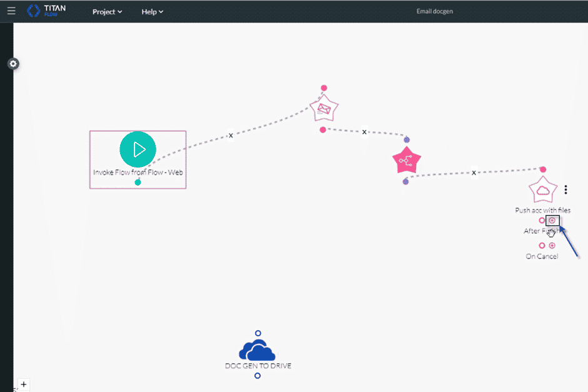The image size is (588, 392).
Task: Select the Push acc with files cloud node
Action: click(x=542, y=190)
